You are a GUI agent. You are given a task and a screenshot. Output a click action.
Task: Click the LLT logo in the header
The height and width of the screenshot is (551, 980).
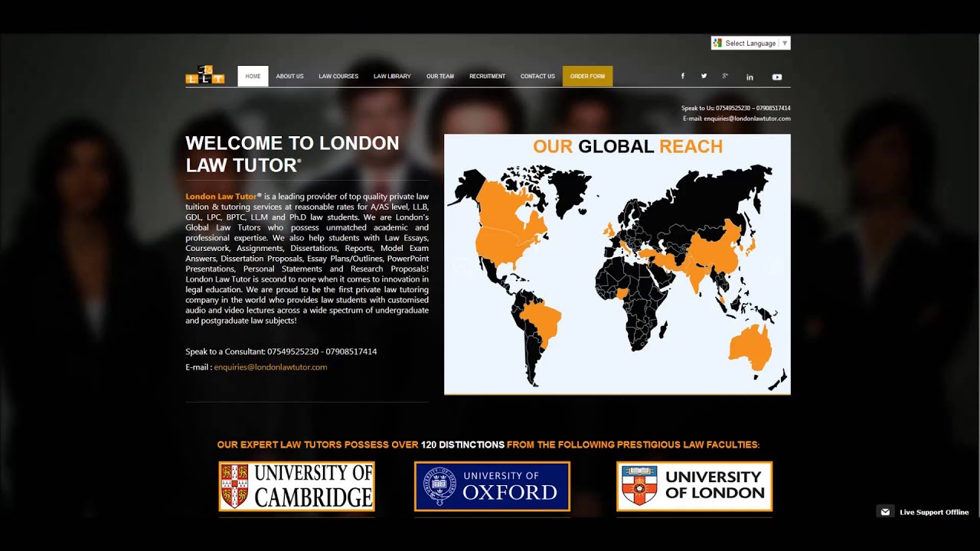click(205, 75)
